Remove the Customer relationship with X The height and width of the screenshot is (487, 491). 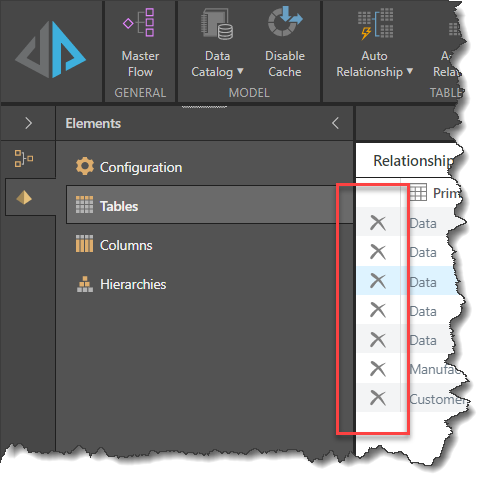click(378, 398)
